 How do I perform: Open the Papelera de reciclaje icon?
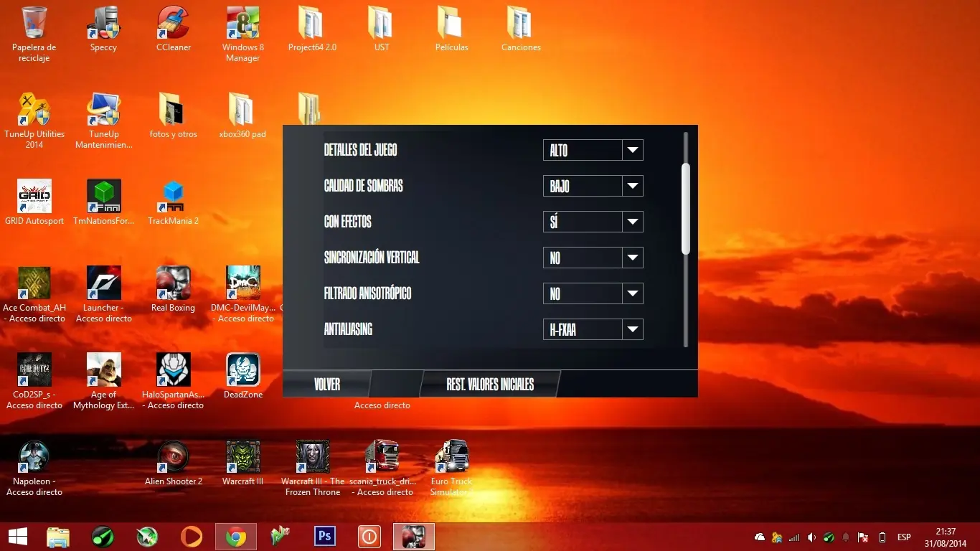coord(34,34)
